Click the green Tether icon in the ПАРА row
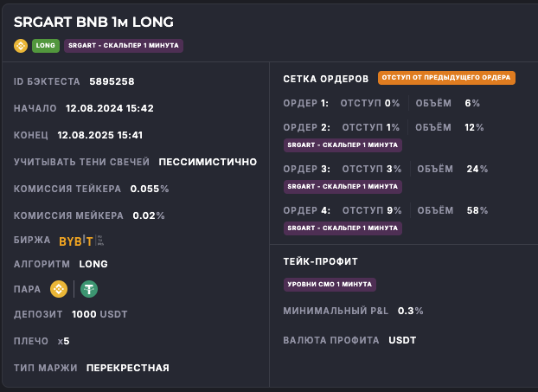 point(89,289)
